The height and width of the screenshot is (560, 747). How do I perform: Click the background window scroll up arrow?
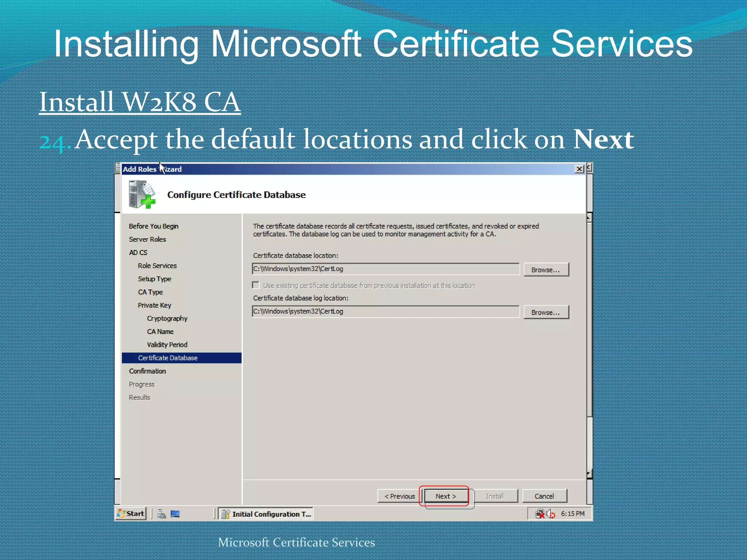(x=589, y=218)
